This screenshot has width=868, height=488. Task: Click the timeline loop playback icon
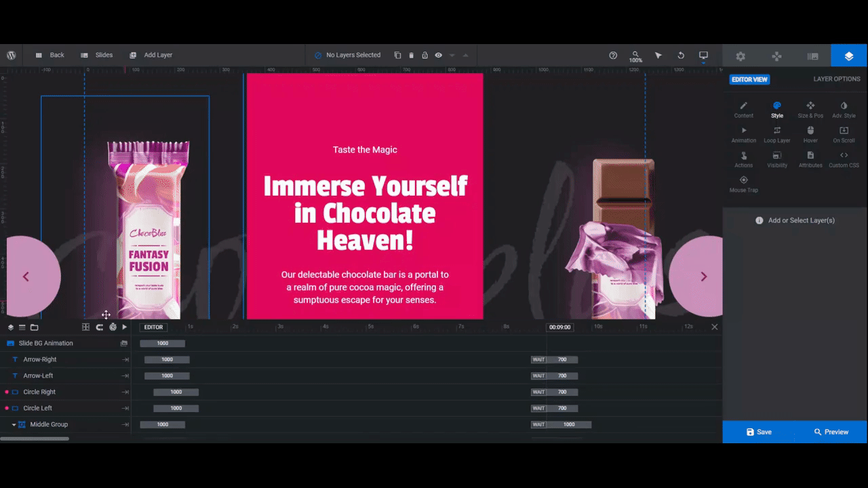coord(99,327)
